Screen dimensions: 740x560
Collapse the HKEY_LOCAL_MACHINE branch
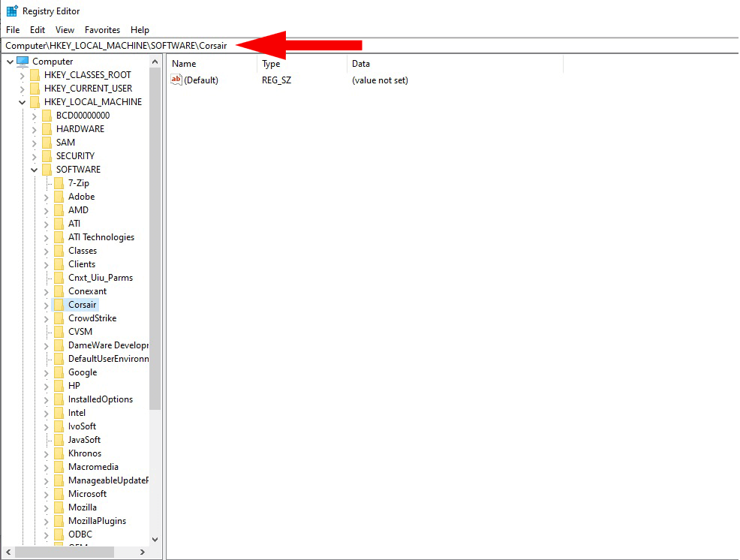22,102
